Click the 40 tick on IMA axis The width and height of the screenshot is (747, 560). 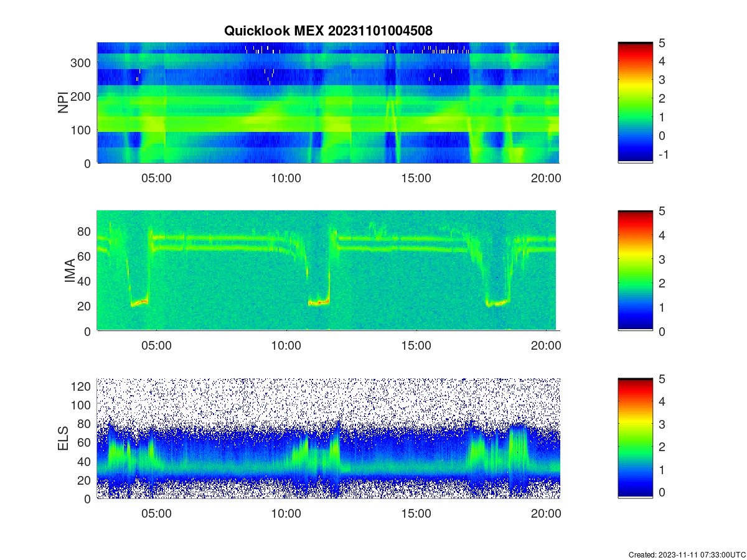tap(85, 281)
